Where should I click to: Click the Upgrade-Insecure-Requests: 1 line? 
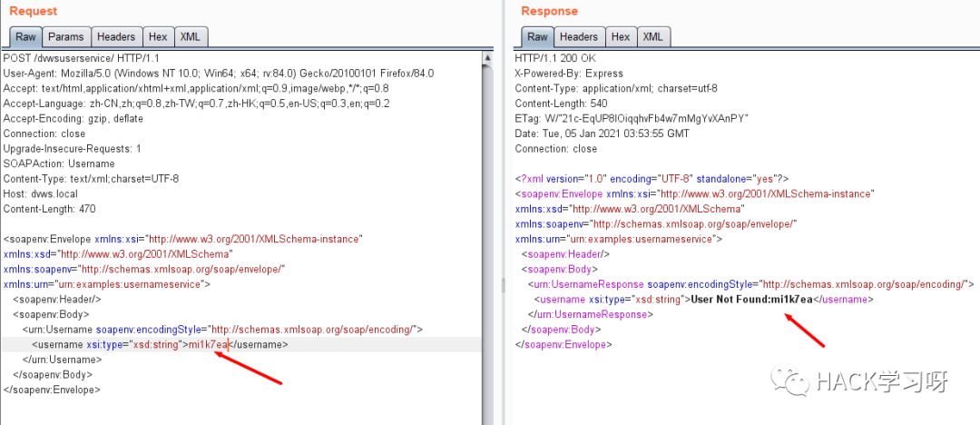[x=72, y=148]
